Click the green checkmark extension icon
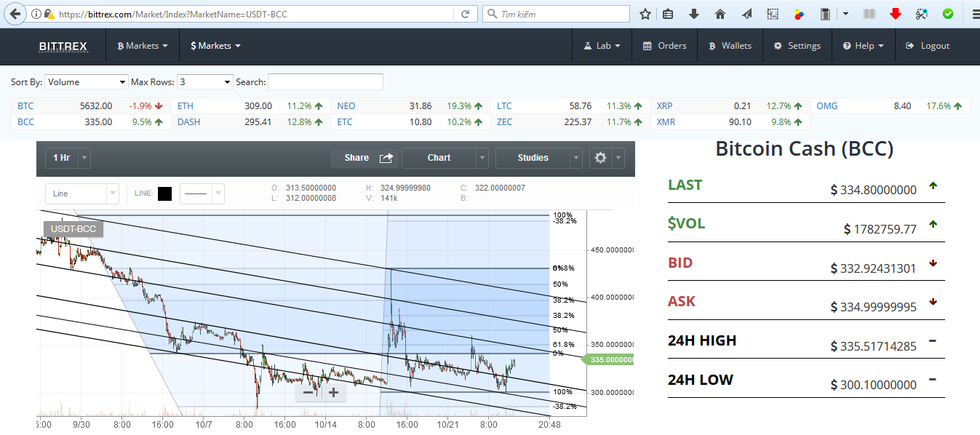The image size is (980, 435). pyautogui.click(x=948, y=14)
